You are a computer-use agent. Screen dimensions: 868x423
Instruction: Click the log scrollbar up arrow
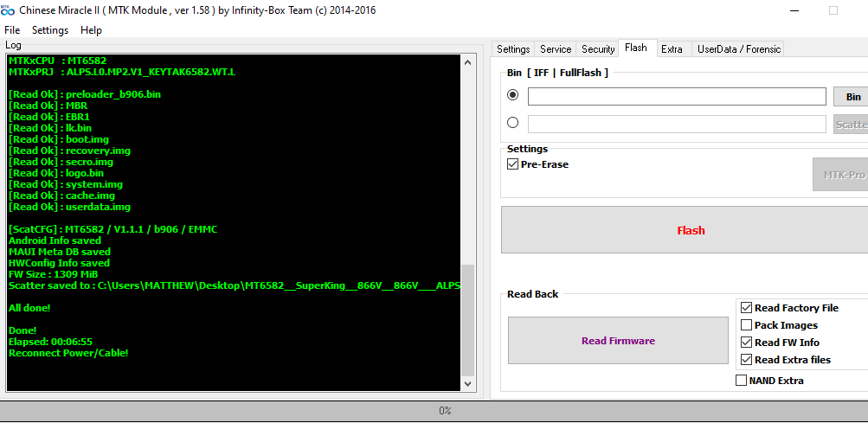click(x=468, y=62)
